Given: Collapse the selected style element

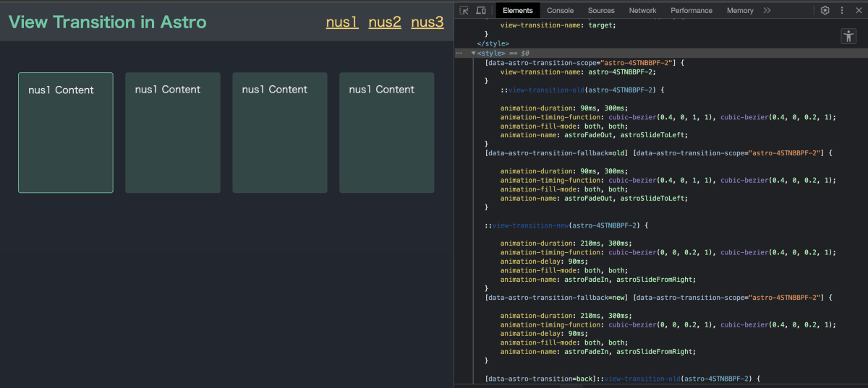Looking at the screenshot, I should (473, 53).
